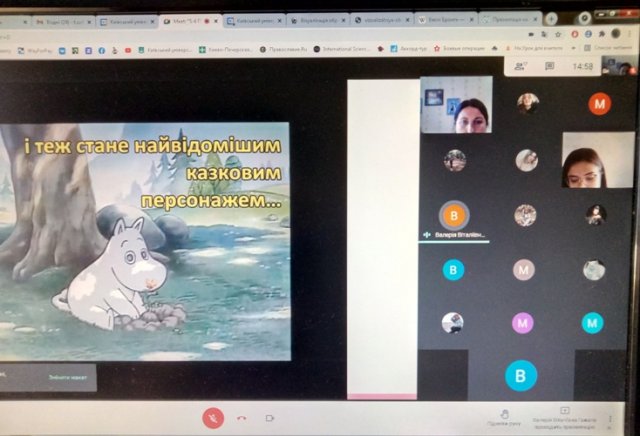The height and width of the screenshot is (436, 640).
Task: Click the Moomin presentation slide
Action: coord(145,241)
